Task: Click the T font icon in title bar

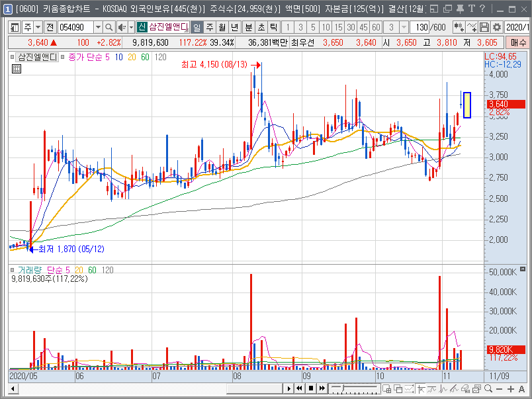Action: click(471, 9)
